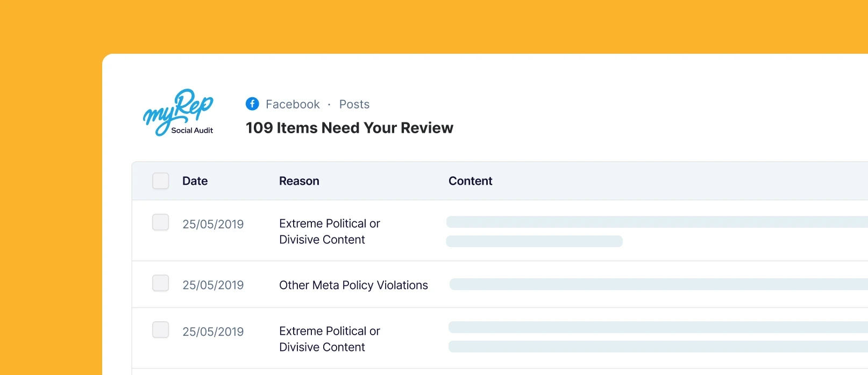Click the Content column header

tap(470, 181)
